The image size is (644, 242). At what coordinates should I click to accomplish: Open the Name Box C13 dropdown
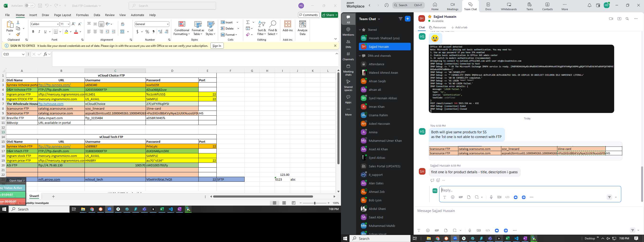pos(23,54)
